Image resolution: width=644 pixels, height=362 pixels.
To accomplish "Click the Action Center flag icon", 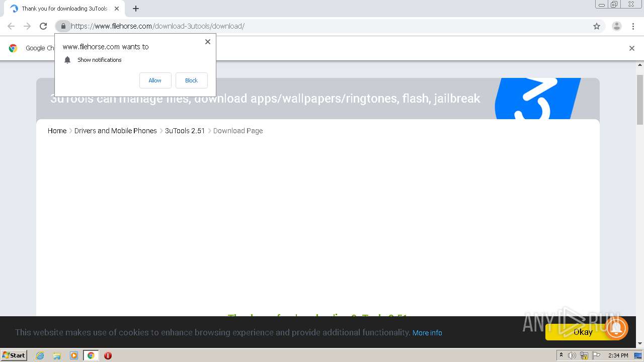I will tap(596, 355).
